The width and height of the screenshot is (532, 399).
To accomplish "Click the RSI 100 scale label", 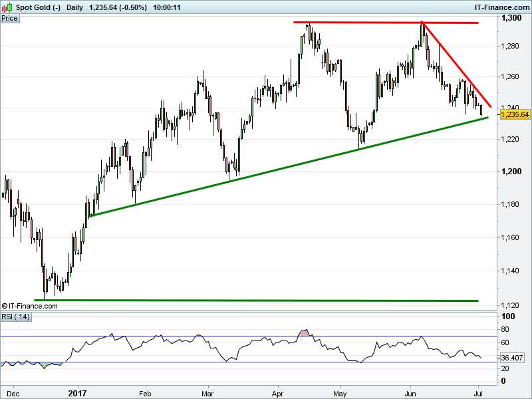I will tap(508, 317).
